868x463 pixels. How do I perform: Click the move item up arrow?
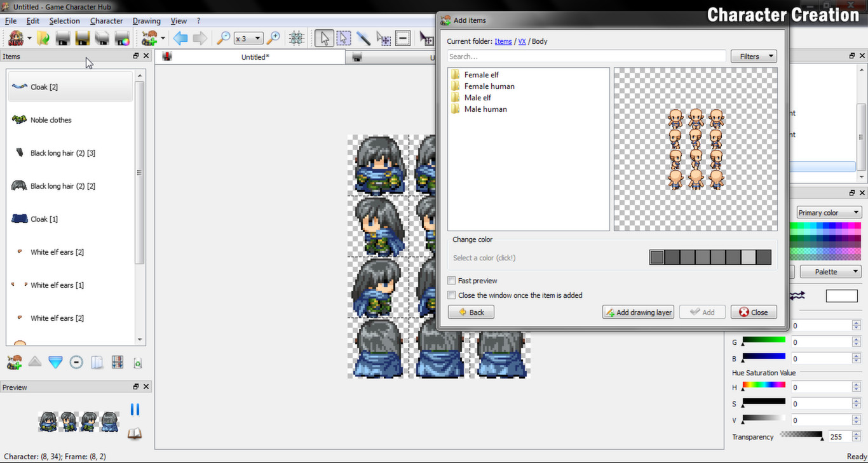point(35,361)
